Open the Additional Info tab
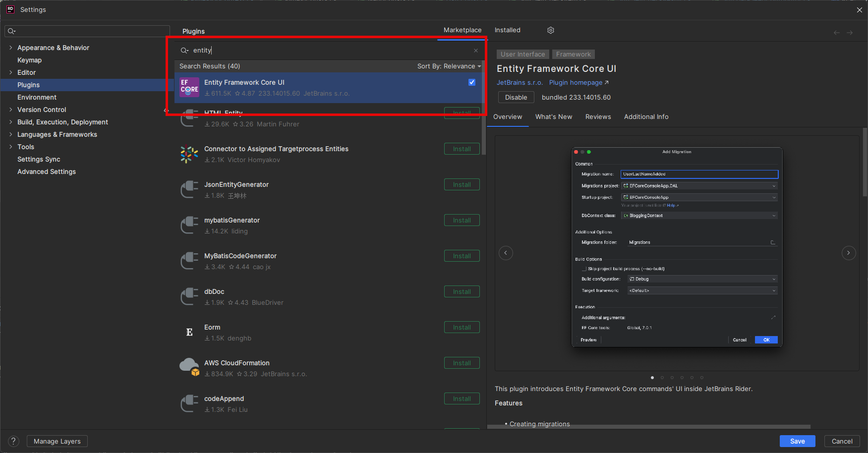 (646, 117)
